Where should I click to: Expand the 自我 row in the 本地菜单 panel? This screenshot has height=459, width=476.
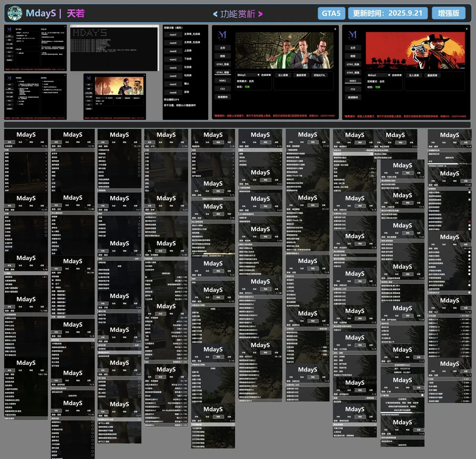(26, 150)
